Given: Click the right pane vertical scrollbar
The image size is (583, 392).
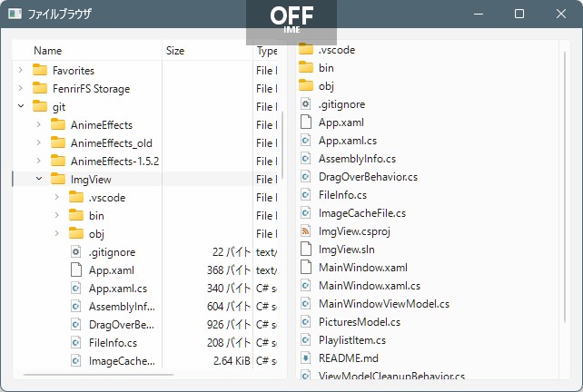Looking at the screenshot, I should (565, 187).
